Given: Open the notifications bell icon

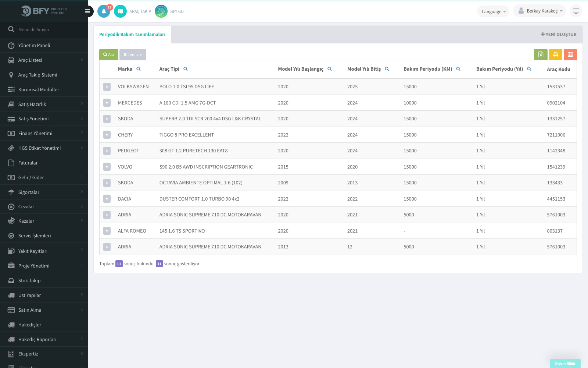Looking at the screenshot, I should (104, 11).
